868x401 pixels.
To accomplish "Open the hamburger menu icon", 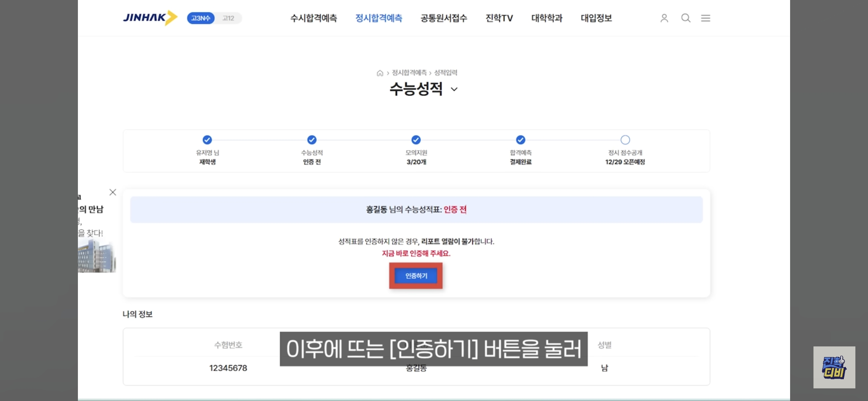I will point(706,18).
